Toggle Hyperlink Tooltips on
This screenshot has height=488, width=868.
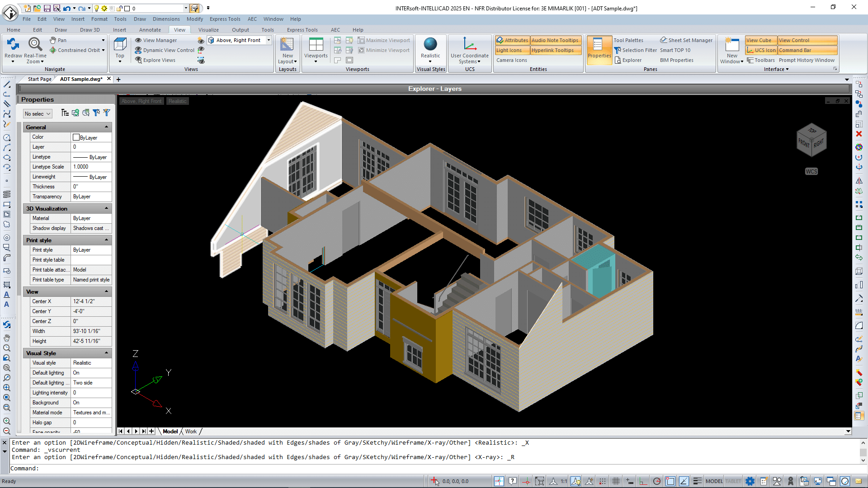555,50
